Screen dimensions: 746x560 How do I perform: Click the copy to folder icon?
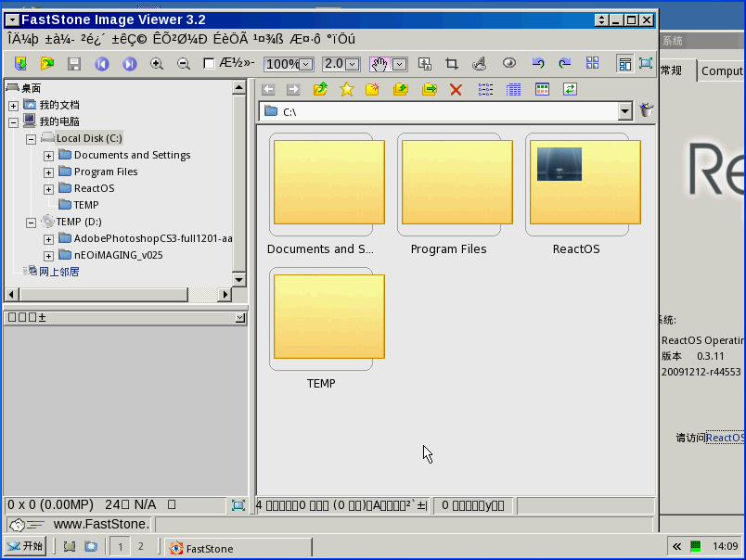point(401,89)
